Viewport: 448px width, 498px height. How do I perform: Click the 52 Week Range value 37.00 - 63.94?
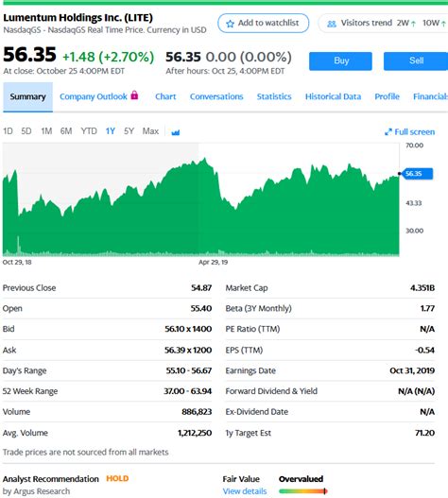[188, 391]
